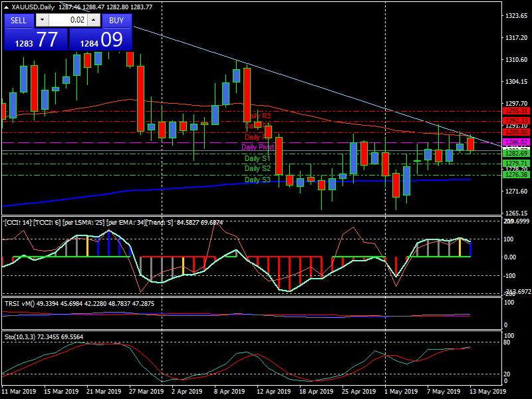
Task: Click the red 1295.31 price tag
Action: tap(516, 111)
